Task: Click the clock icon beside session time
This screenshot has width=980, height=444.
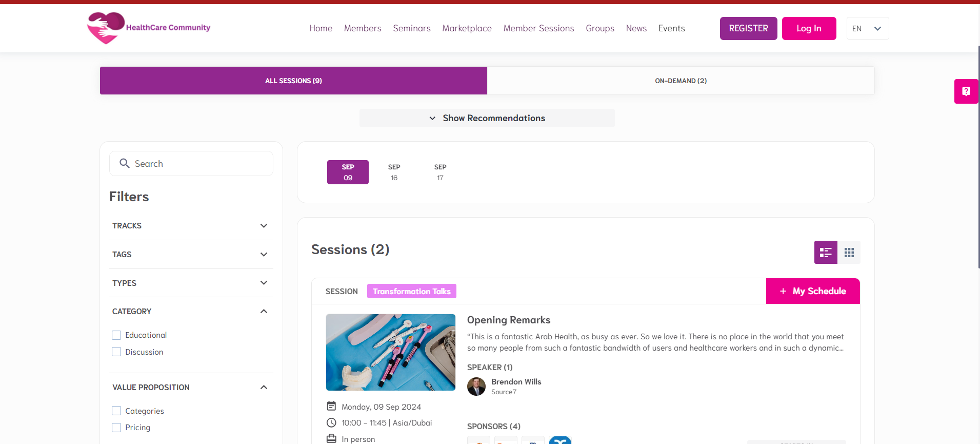Action: [331, 423]
